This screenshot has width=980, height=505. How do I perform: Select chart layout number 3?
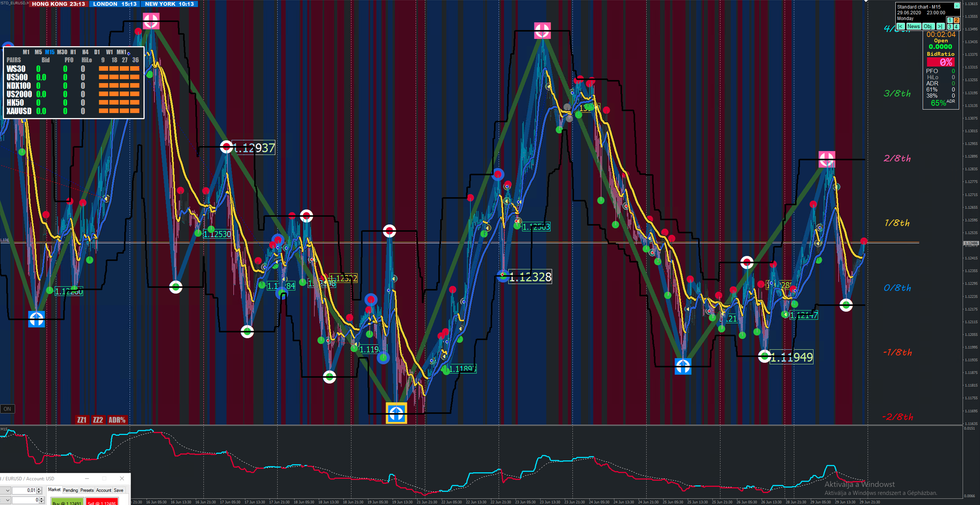(x=950, y=27)
